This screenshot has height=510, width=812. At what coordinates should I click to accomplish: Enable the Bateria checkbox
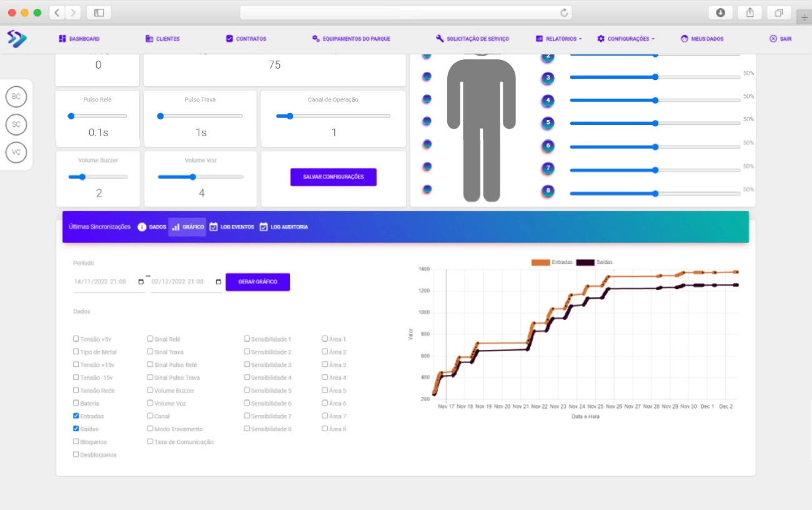[x=76, y=403]
